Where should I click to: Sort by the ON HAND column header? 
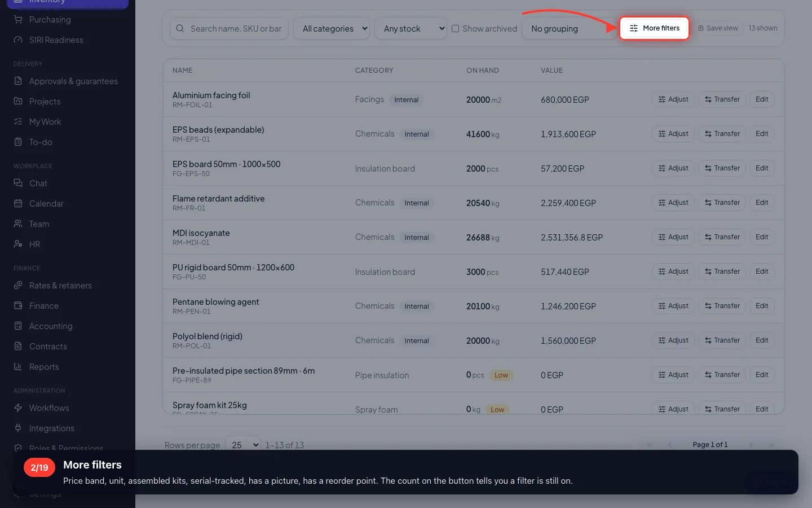(483, 71)
